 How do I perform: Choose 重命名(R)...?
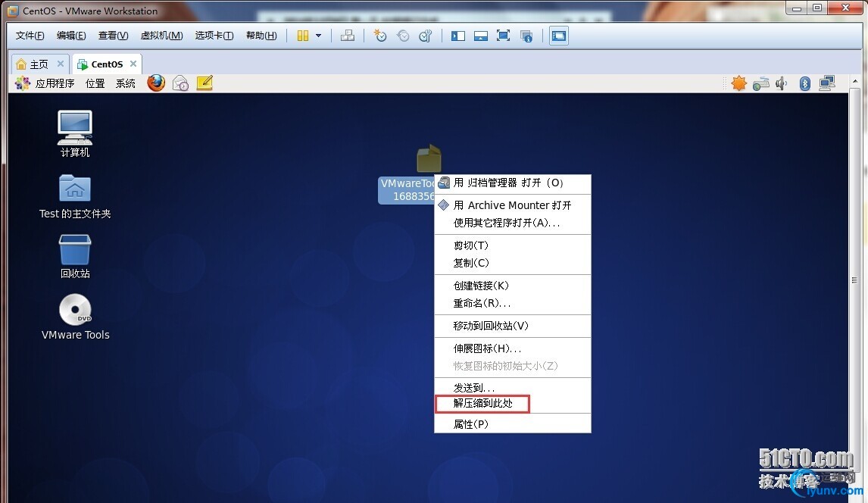tap(513, 303)
